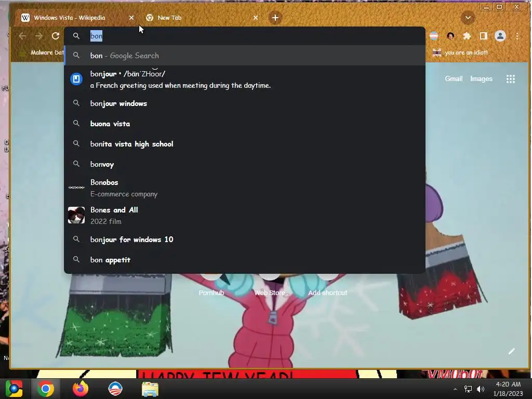The image size is (532, 399).
Task: Click the network tray icon
Action: (468, 389)
